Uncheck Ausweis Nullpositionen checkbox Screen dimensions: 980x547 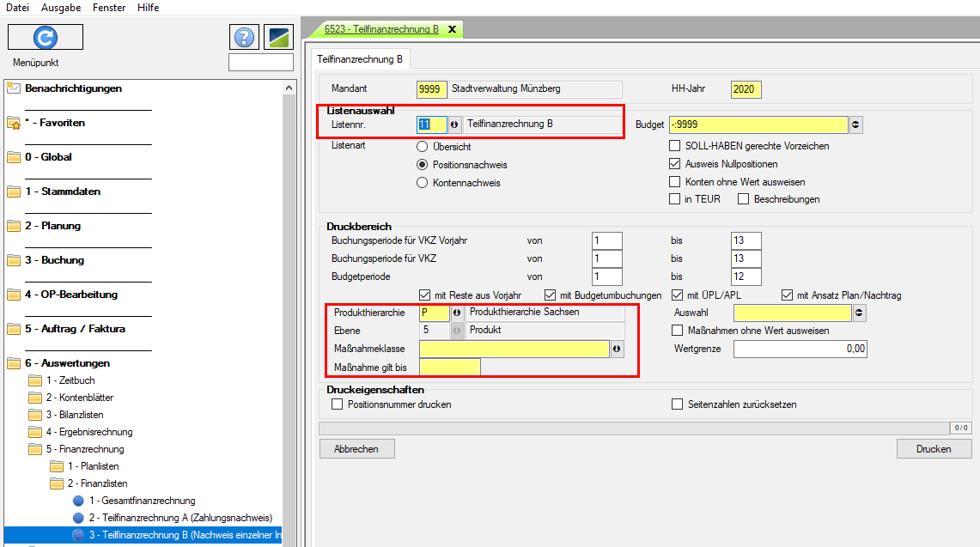(x=675, y=164)
